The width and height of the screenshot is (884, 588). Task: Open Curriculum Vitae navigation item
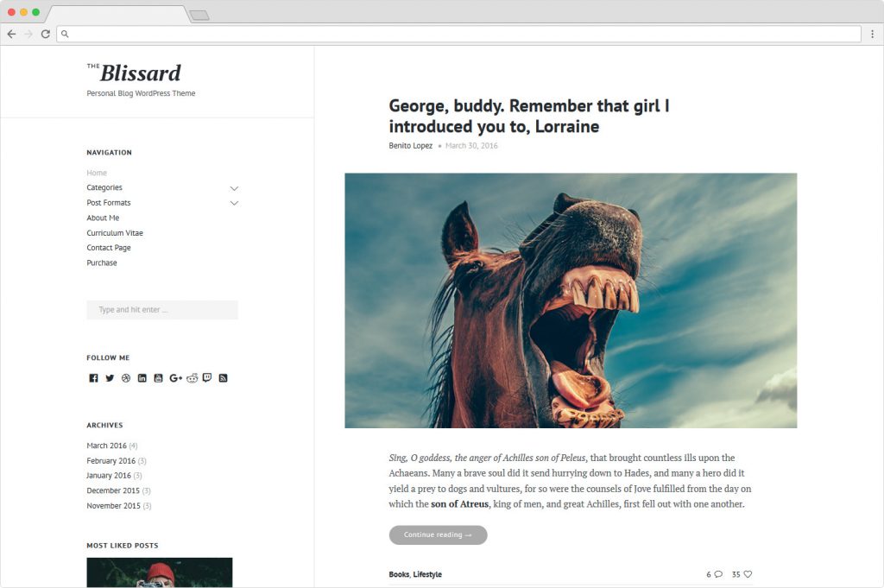pyautogui.click(x=115, y=233)
